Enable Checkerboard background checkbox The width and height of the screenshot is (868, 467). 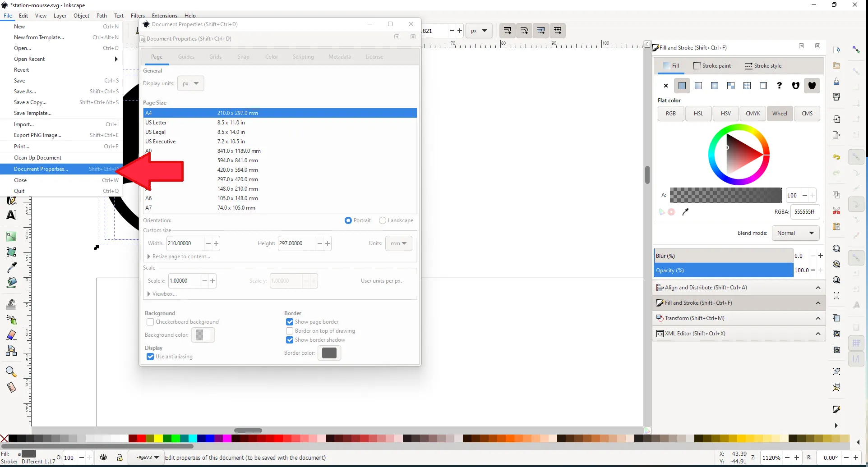pos(150,322)
